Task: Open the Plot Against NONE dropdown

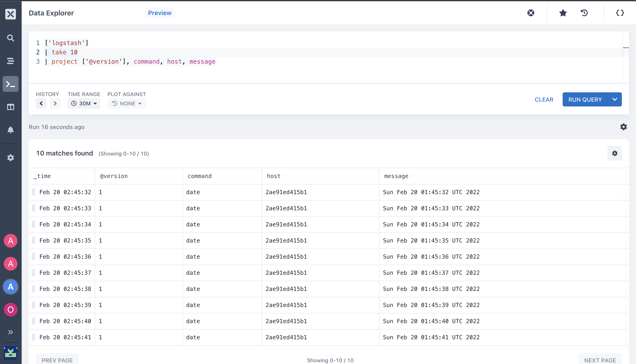Action: [127, 104]
